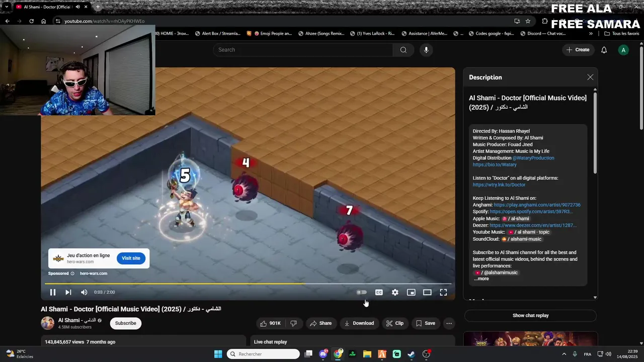Click into the YouTube search field
This screenshot has width=644, height=362.
(x=303, y=50)
